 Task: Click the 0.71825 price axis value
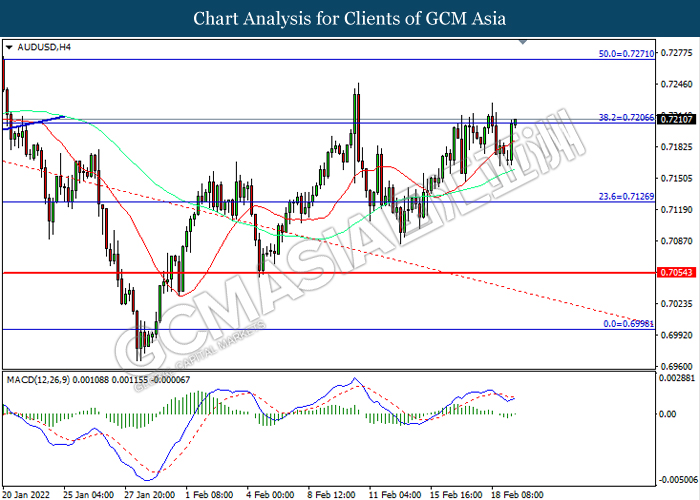click(676, 147)
